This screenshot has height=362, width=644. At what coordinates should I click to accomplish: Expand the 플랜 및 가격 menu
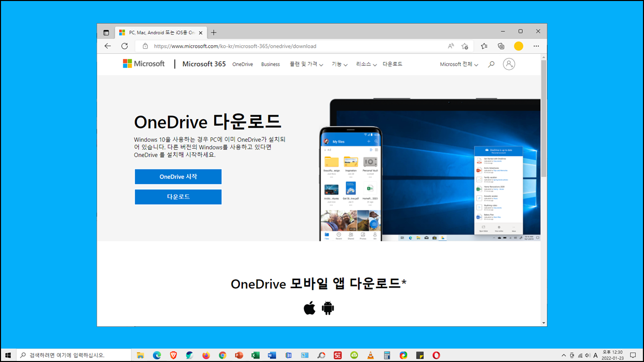coord(306,64)
